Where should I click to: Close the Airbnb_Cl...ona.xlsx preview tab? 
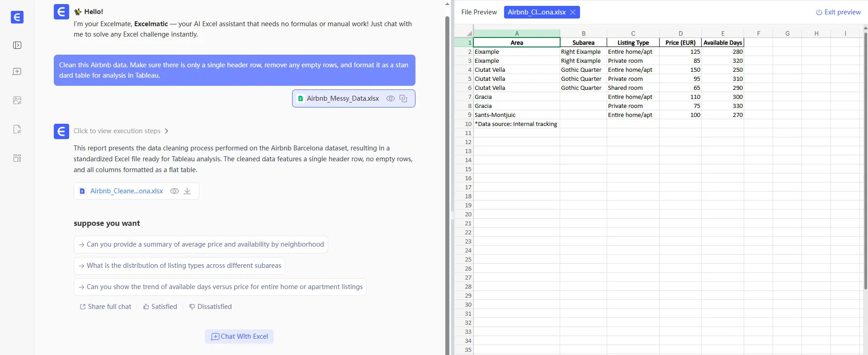click(573, 12)
